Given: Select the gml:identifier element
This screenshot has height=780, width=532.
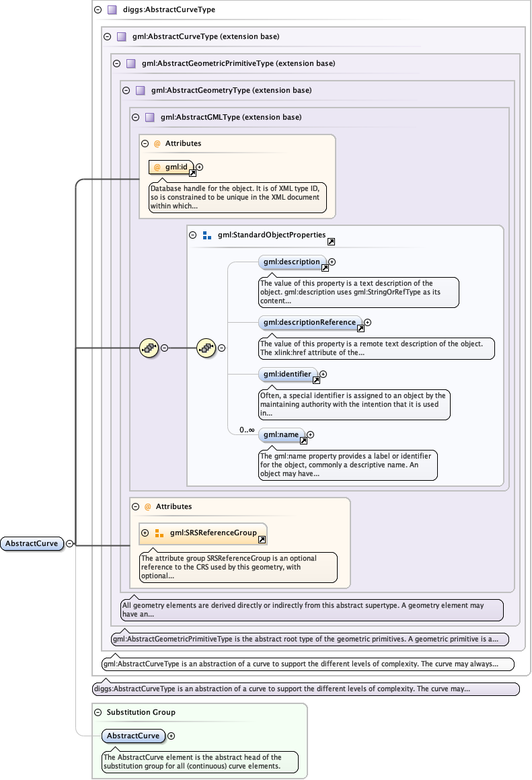Looking at the screenshot, I should [x=287, y=373].
